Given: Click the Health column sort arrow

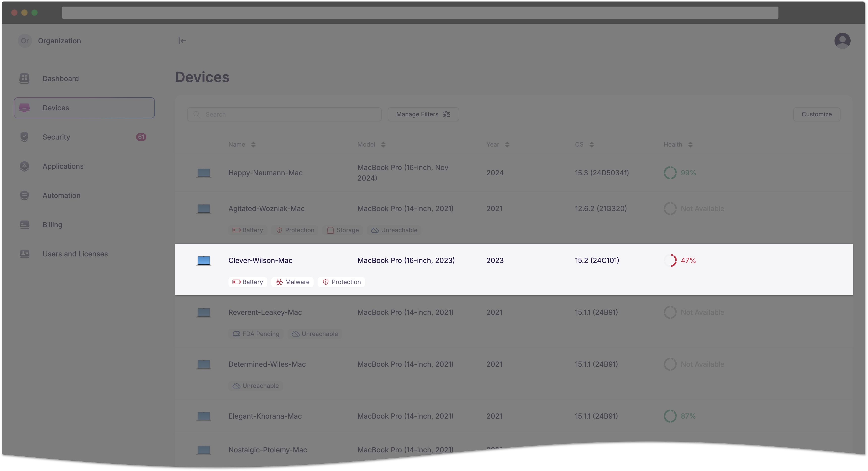Looking at the screenshot, I should 691,144.
